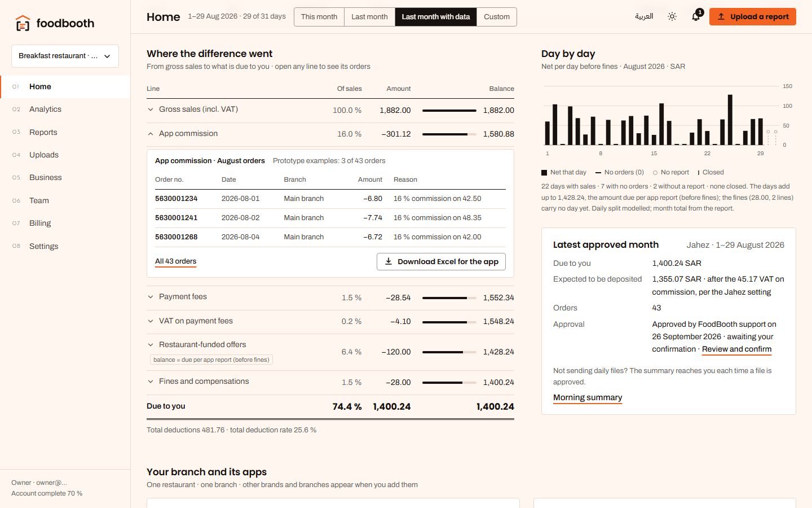
Task: Open Reports in the sidebar
Action: pyautogui.click(x=65, y=132)
